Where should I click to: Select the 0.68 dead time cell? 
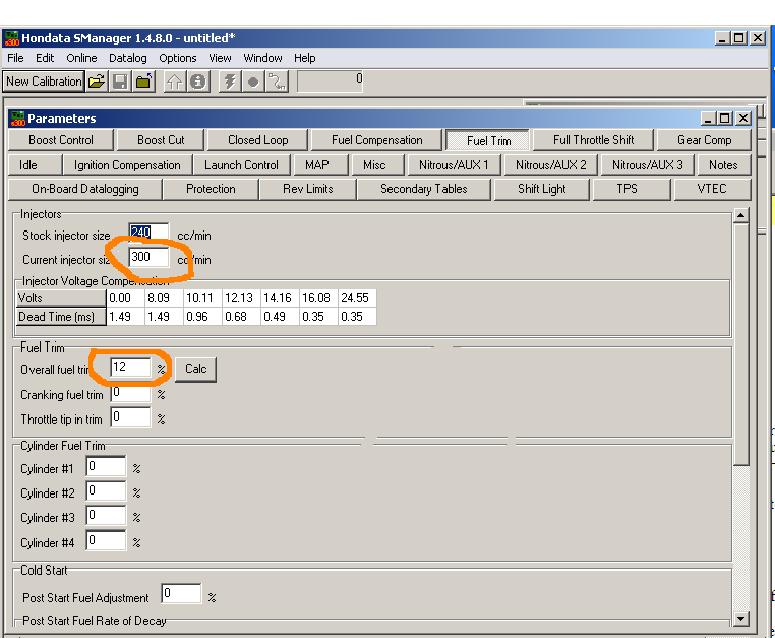[x=241, y=317]
